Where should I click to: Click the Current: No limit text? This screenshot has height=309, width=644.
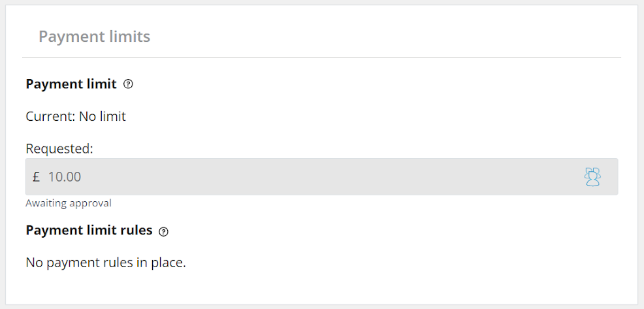coord(76,117)
